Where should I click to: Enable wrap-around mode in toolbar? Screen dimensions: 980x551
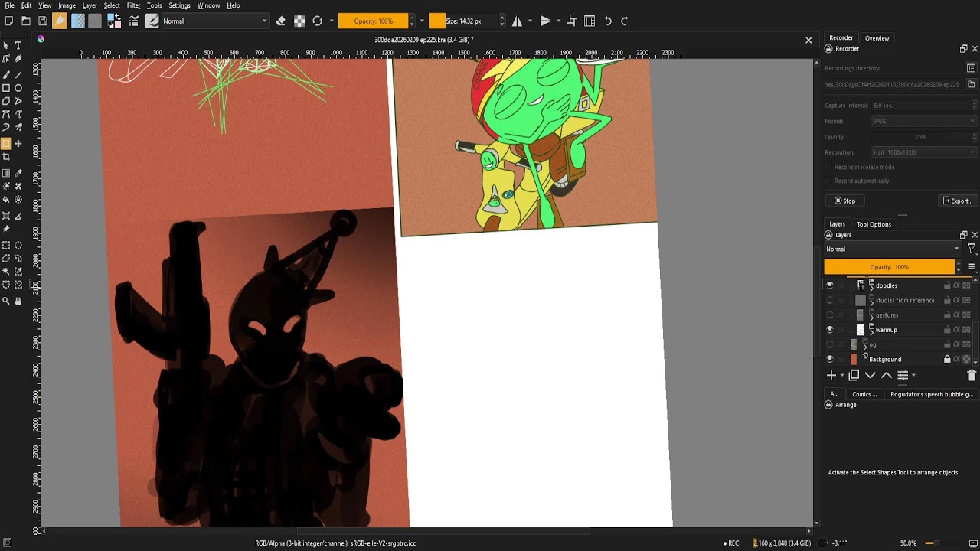(x=572, y=21)
